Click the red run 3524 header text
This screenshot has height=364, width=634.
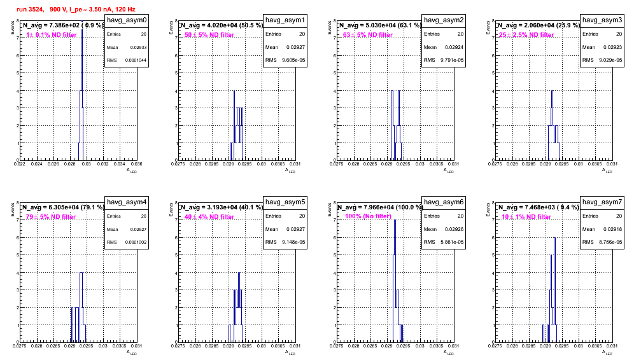coord(76,9)
